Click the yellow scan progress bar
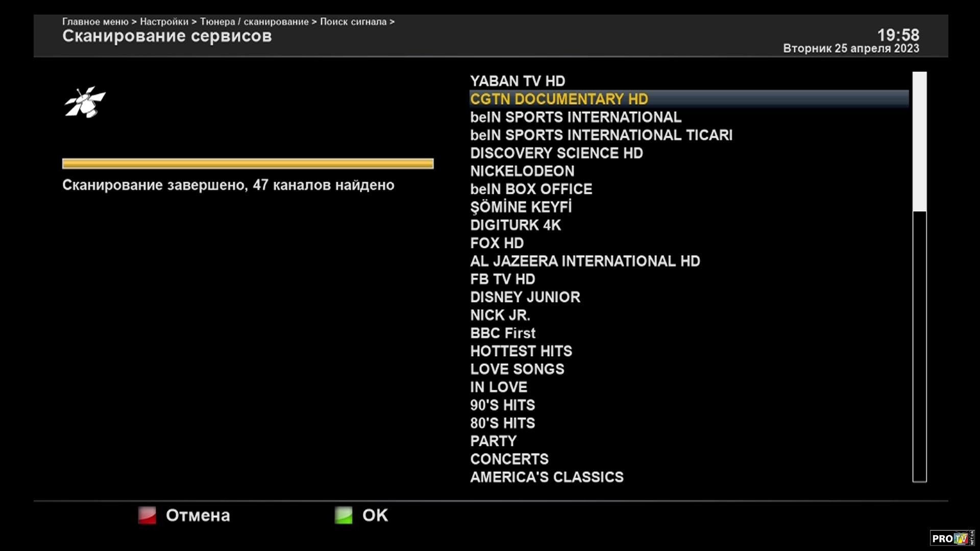980x551 pixels. click(x=248, y=163)
